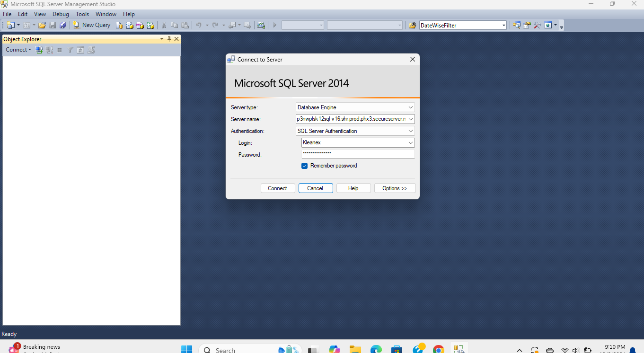This screenshot has width=644, height=353.
Task: Click Object Explorer stop icon
Action: click(x=60, y=50)
